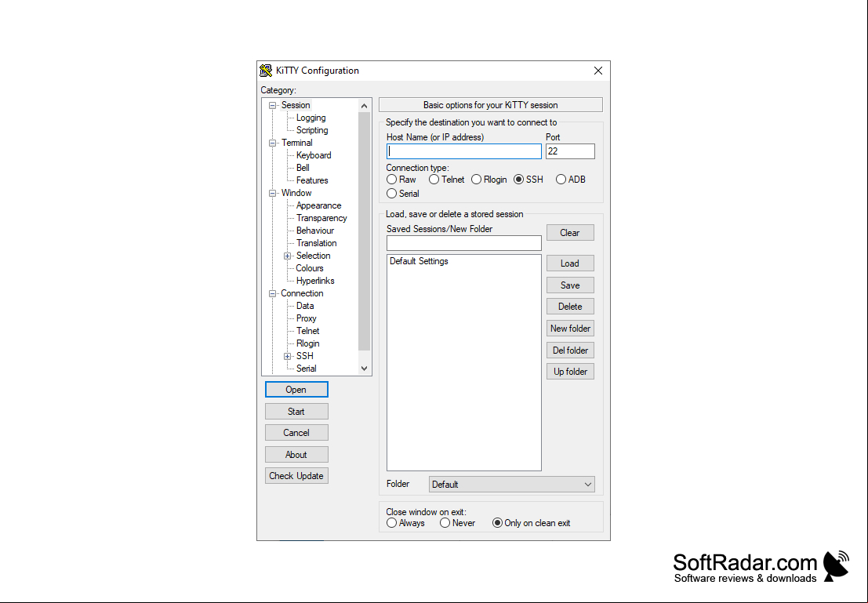
Task: Collapse the Terminal tree node
Action: pyautogui.click(x=272, y=143)
